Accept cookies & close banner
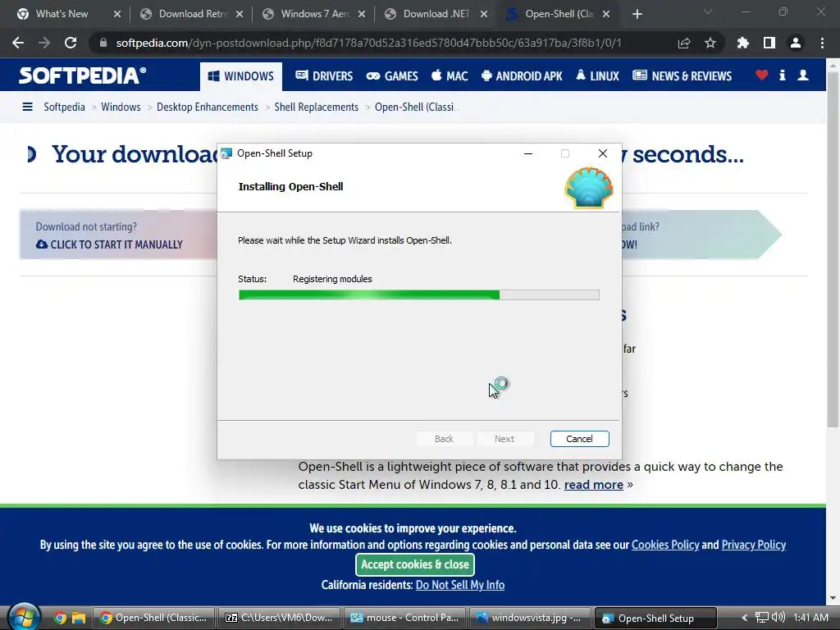This screenshot has height=630, width=840. (414, 564)
